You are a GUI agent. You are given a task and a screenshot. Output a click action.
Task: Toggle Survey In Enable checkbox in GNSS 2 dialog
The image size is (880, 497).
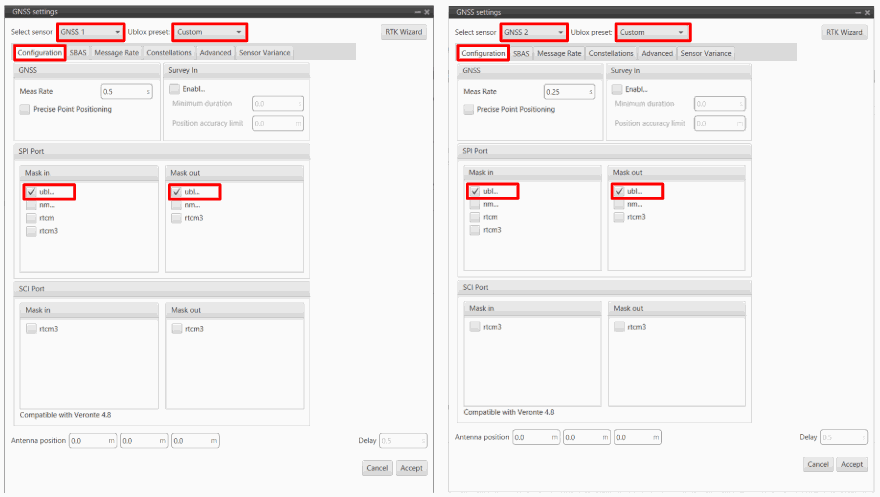click(617, 89)
